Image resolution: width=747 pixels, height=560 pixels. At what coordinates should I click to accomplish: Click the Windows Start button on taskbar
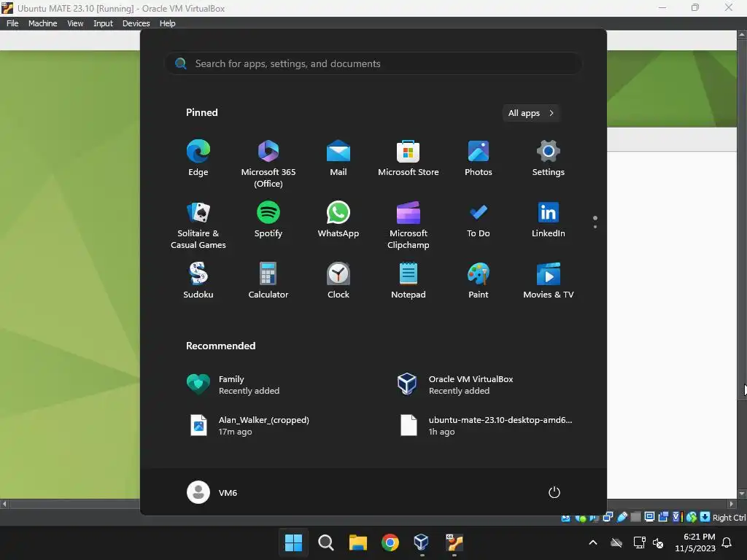coord(293,542)
